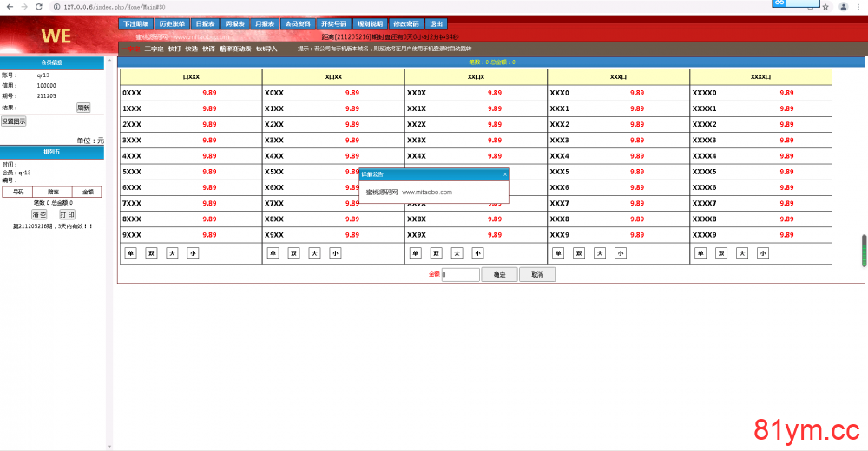This screenshot has height=451, width=868.
Task: Click the 金额 amount input field
Action: coord(460,275)
